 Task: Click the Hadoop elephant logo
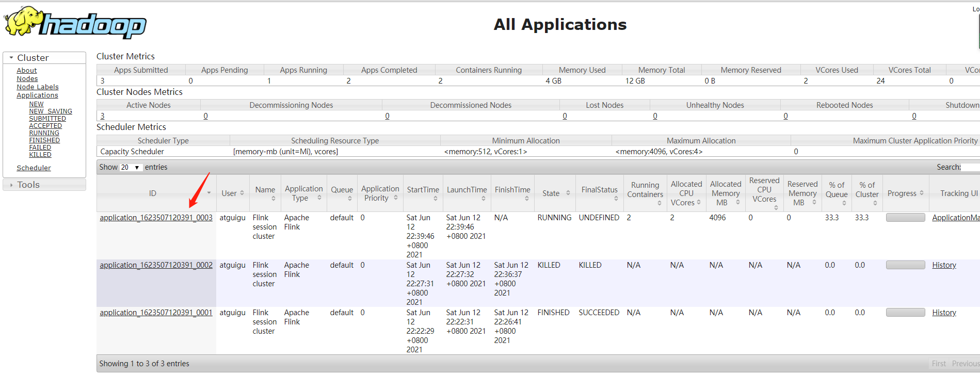pos(75,23)
